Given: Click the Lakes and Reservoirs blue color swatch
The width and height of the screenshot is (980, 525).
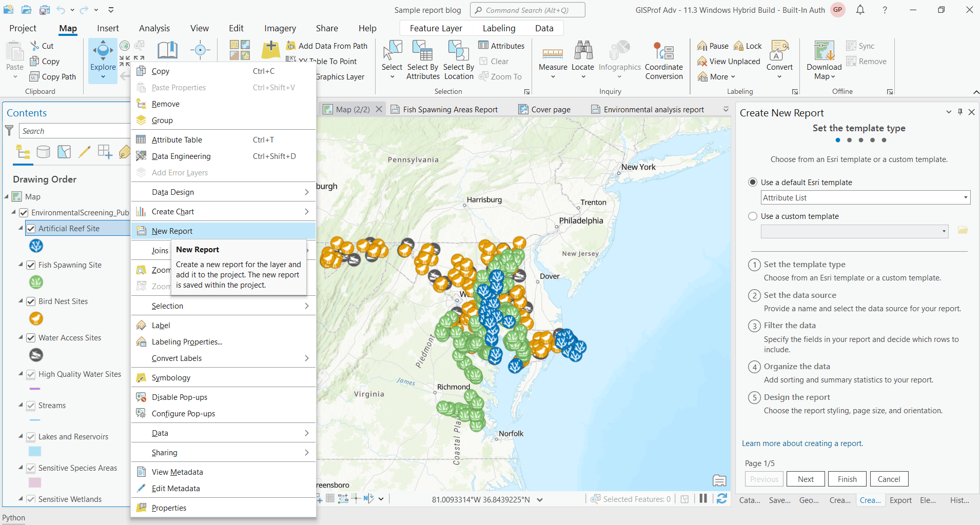Looking at the screenshot, I should [34, 451].
